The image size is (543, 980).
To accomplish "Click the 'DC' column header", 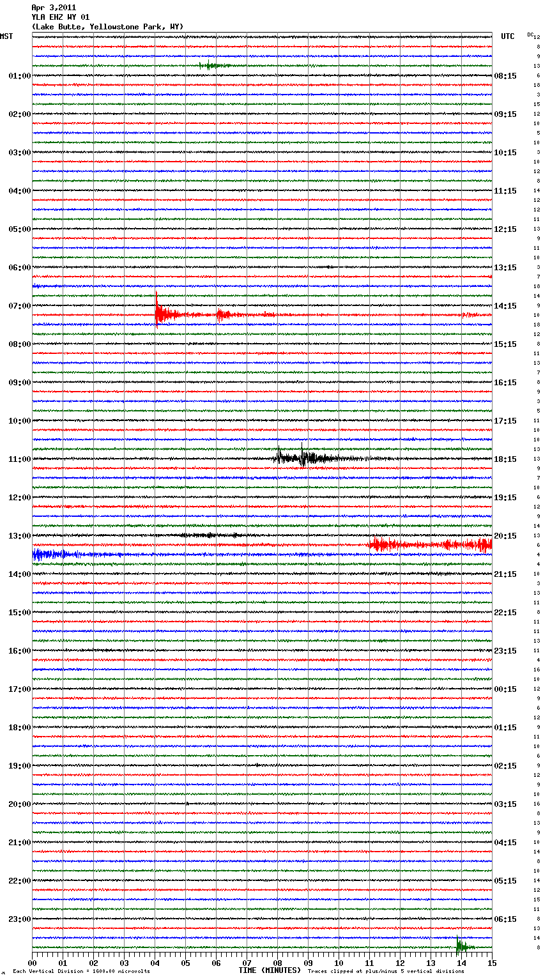I will pyautogui.click(x=530, y=34).
